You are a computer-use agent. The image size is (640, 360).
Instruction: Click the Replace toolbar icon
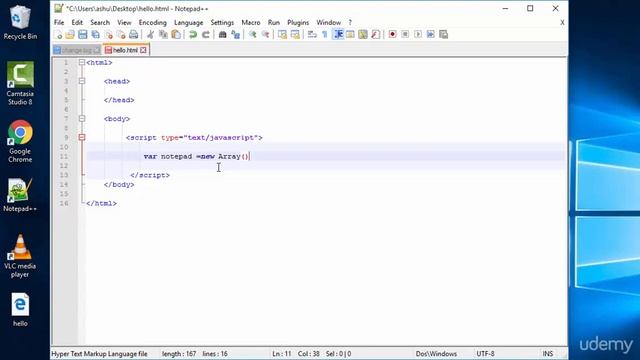coord(236,35)
